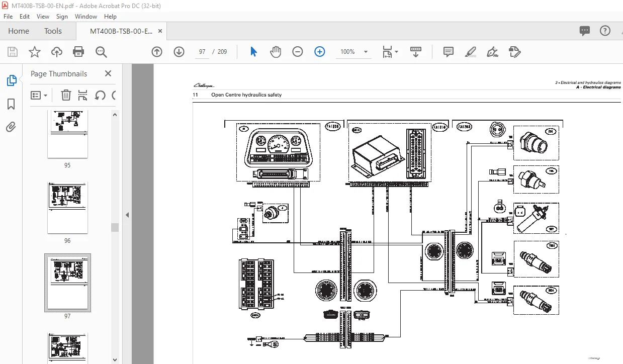Image resolution: width=623 pixels, height=364 pixels.
Task: Close the MT400B-TSB-00-E... document tab
Action: [x=160, y=31]
